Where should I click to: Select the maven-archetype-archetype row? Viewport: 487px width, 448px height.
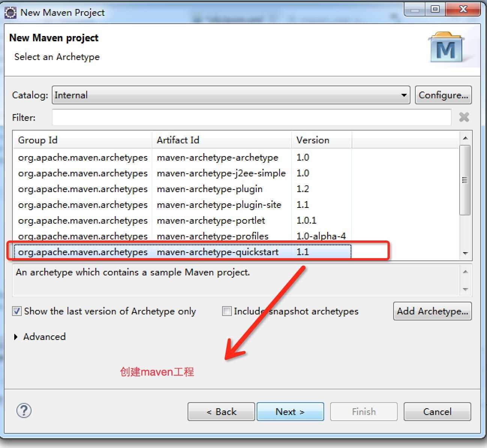[x=182, y=157]
